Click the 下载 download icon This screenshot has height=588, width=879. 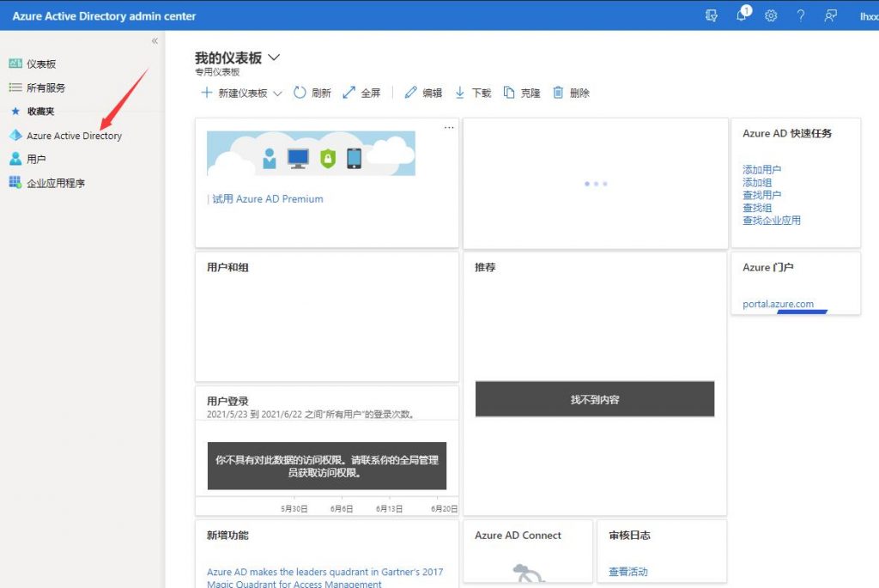click(x=460, y=93)
